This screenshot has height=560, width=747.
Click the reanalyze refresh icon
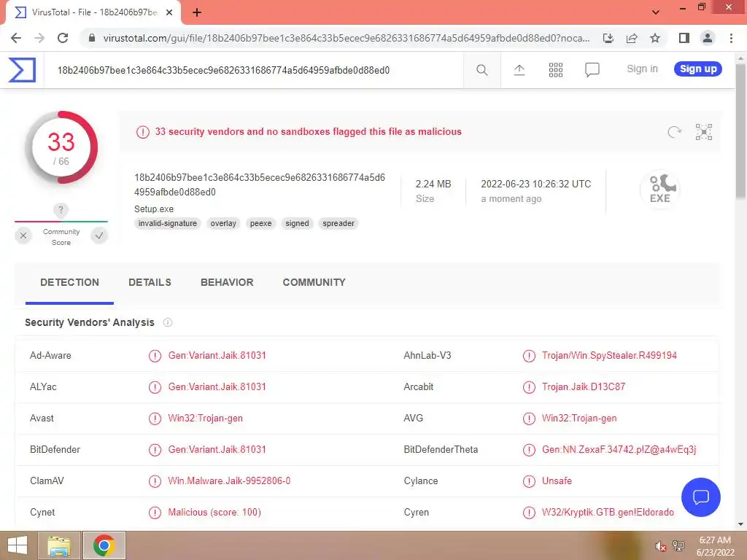pos(674,132)
